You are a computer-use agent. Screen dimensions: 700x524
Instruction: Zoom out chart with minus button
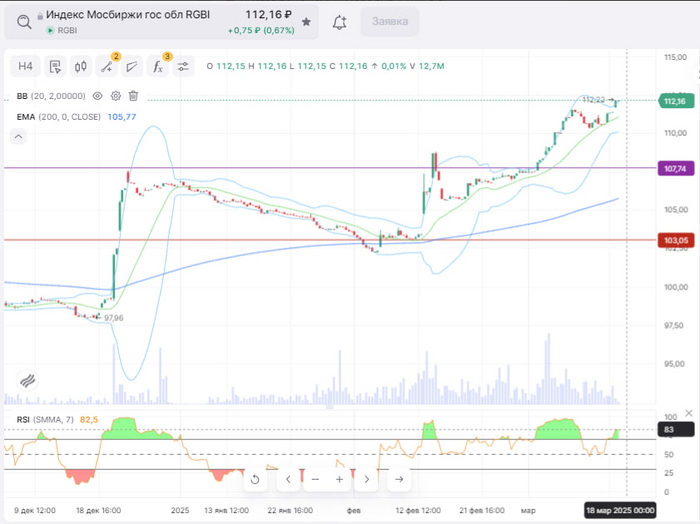[x=315, y=480]
